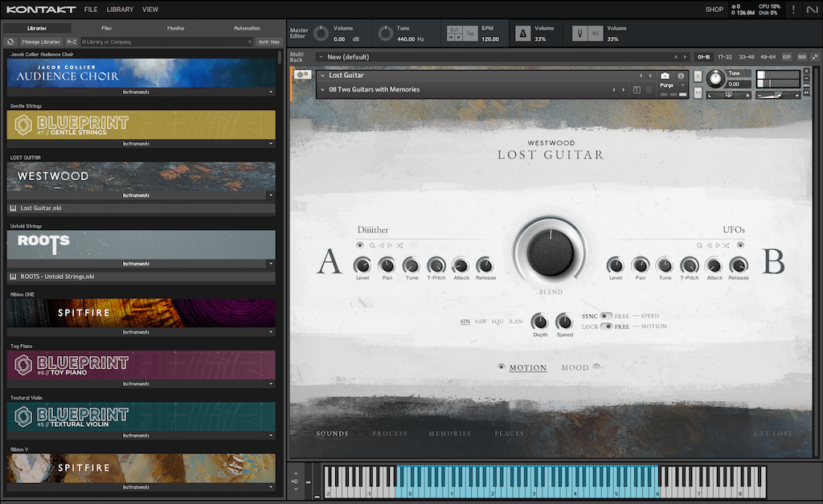Switch to the Files tab
This screenshot has width=823, height=504.
click(107, 28)
